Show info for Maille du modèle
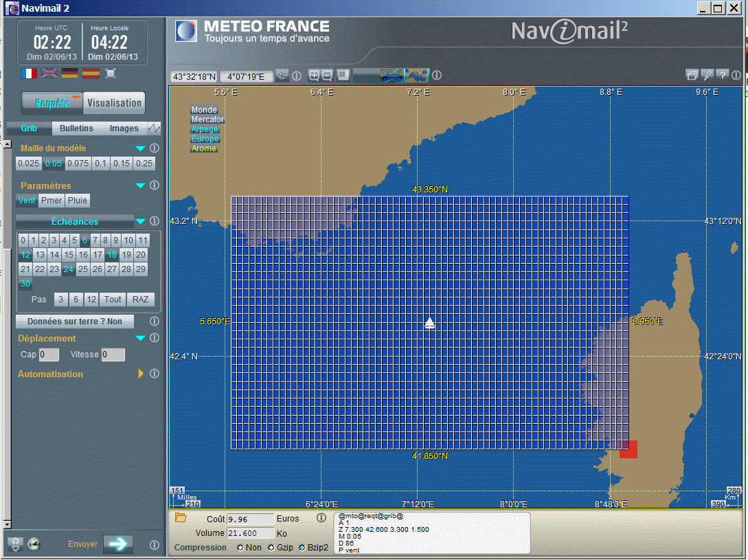The image size is (748, 560). pos(154,148)
